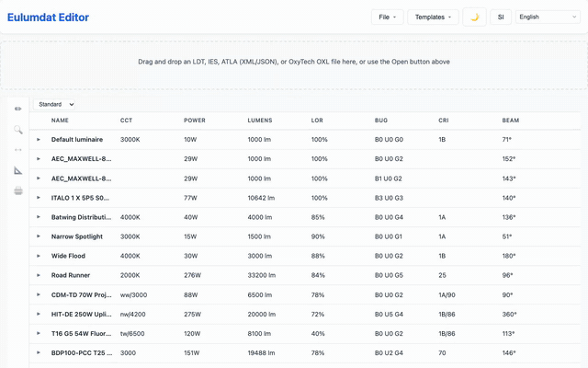Open search with the magnifying glass icon
Screen dimensions: 588x368
18,130
